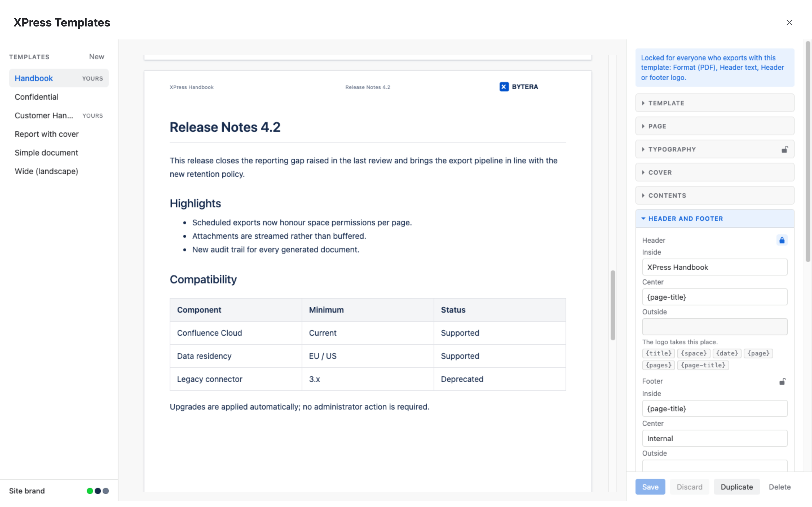Click the dark navy Site brand dot
812x507 pixels.
pyautogui.click(x=98, y=491)
